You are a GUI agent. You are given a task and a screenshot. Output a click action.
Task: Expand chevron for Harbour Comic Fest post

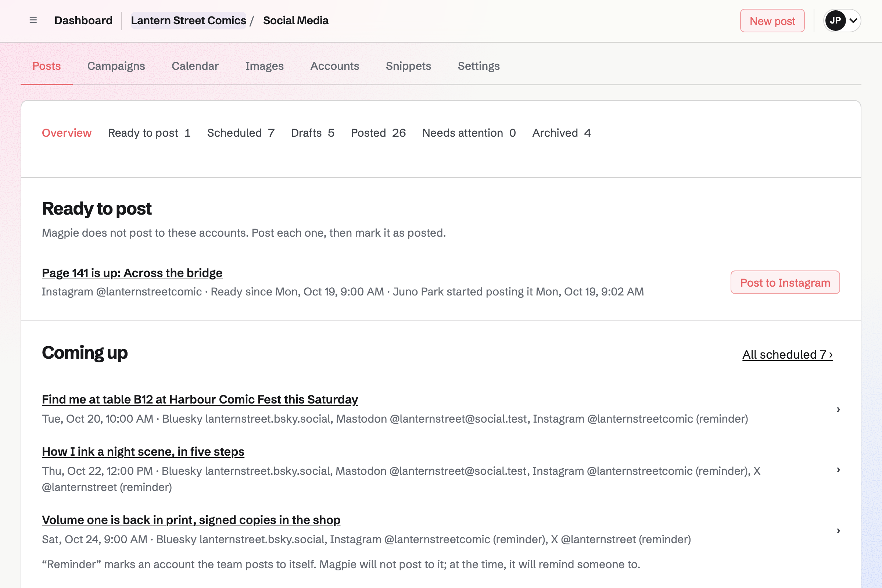pyautogui.click(x=838, y=409)
